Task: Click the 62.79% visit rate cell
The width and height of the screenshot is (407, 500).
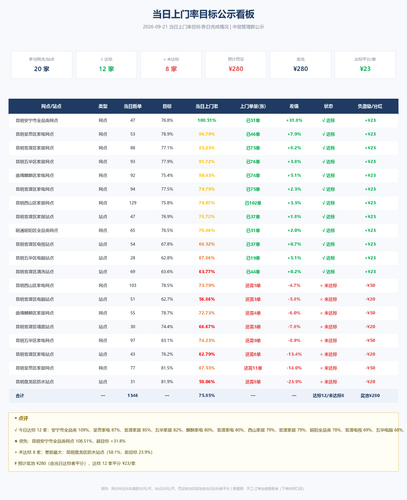Action: [207, 354]
